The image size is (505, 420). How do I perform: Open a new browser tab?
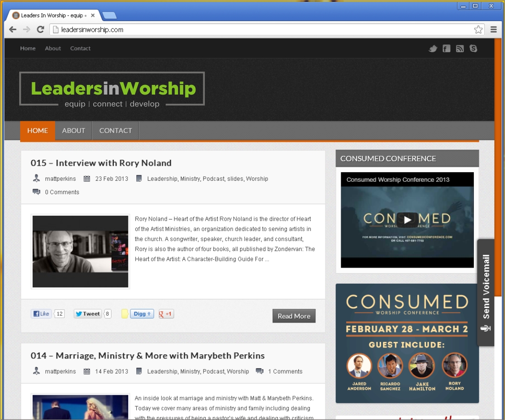110,15
